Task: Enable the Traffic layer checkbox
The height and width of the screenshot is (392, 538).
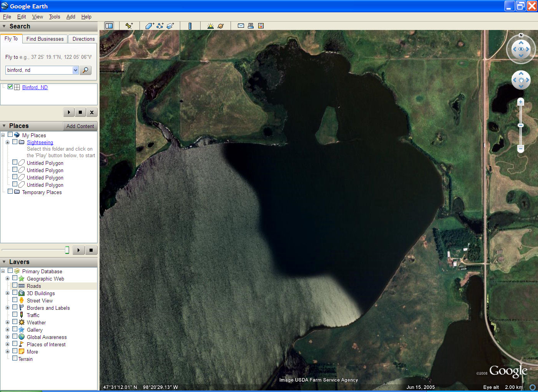Action: (15, 314)
